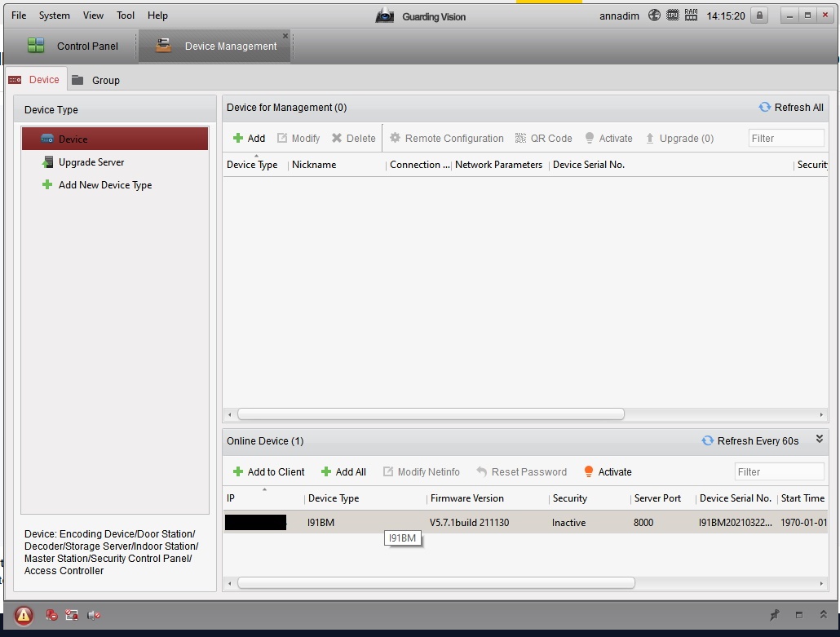The width and height of the screenshot is (840, 637).
Task: Select Device in the Device Type list
Action: click(x=115, y=139)
